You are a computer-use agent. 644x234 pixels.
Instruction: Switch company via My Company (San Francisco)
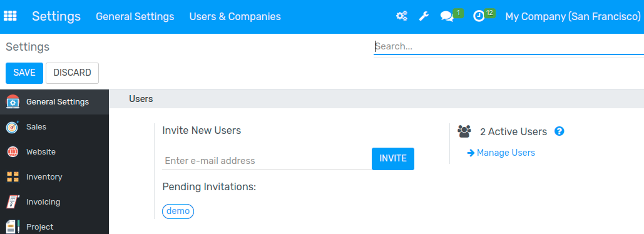(x=573, y=16)
